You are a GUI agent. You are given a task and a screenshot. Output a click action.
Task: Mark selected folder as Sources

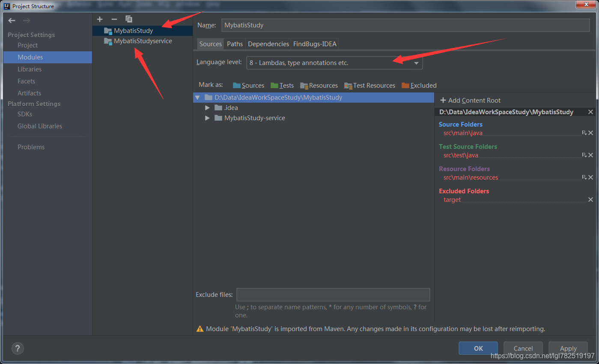[252, 85]
